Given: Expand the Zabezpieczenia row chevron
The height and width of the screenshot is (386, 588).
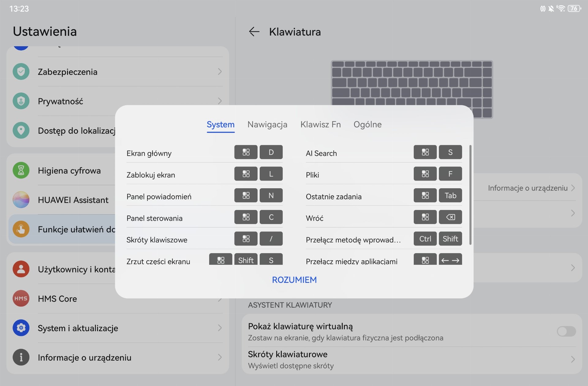Looking at the screenshot, I should (220, 72).
